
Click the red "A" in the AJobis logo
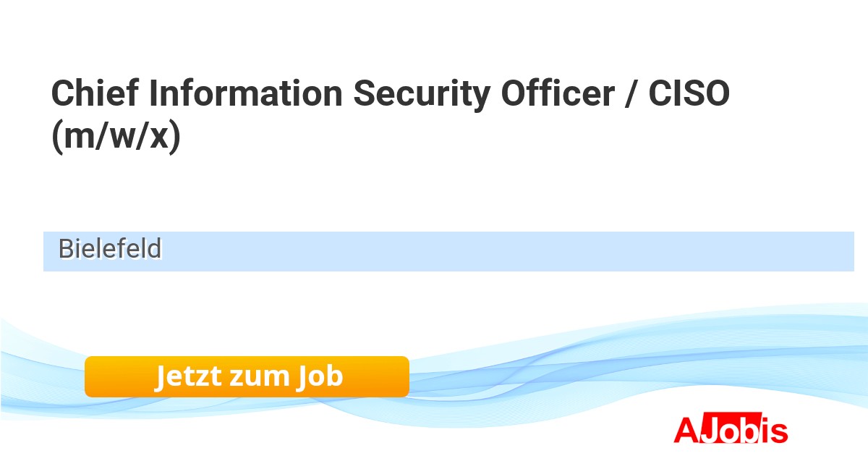pyautogui.click(x=685, y=430)
